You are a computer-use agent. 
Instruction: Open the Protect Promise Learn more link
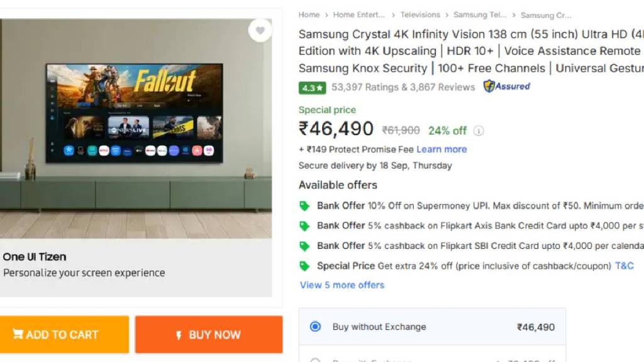[441, 149]
